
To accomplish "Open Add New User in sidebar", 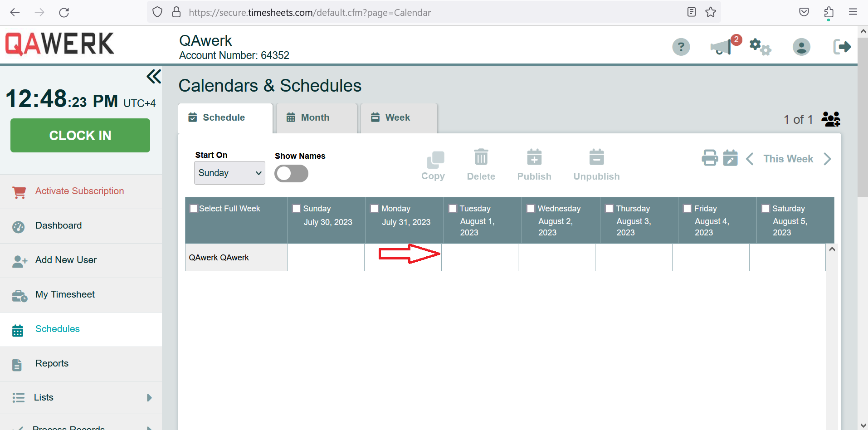I will 81,260.
